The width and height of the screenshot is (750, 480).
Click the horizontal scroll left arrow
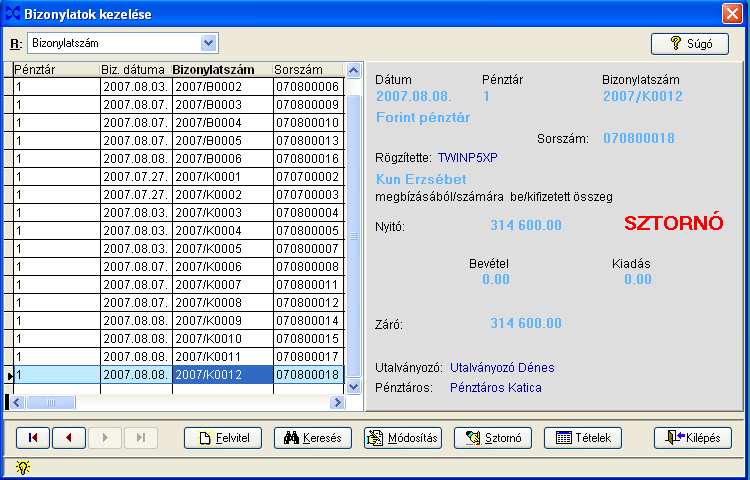[17, 403]
